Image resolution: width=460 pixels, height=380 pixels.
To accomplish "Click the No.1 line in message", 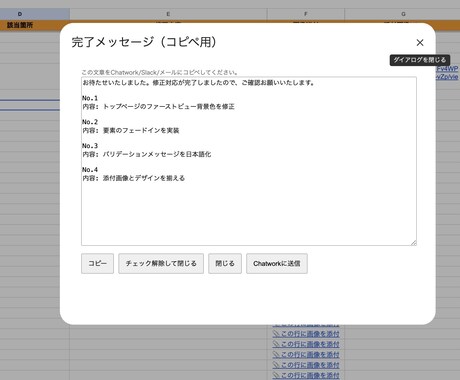I will [x=90, y=98].
